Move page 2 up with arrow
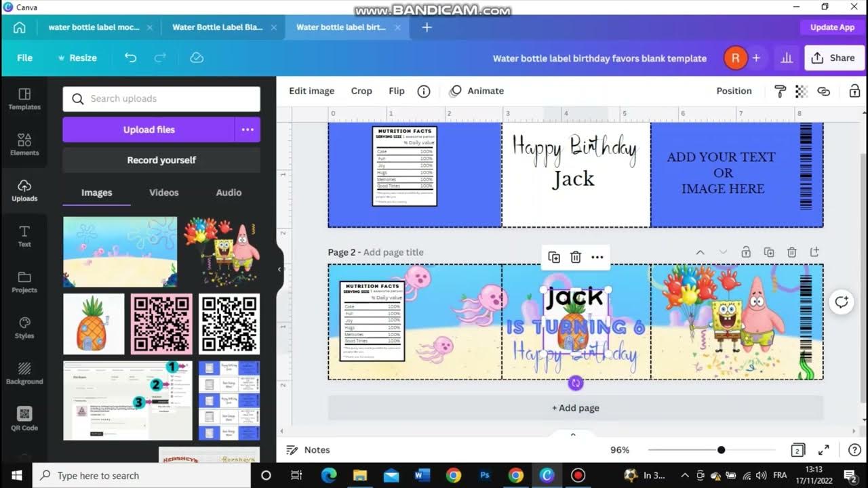The image size is (868, 488). coord(701,252)
